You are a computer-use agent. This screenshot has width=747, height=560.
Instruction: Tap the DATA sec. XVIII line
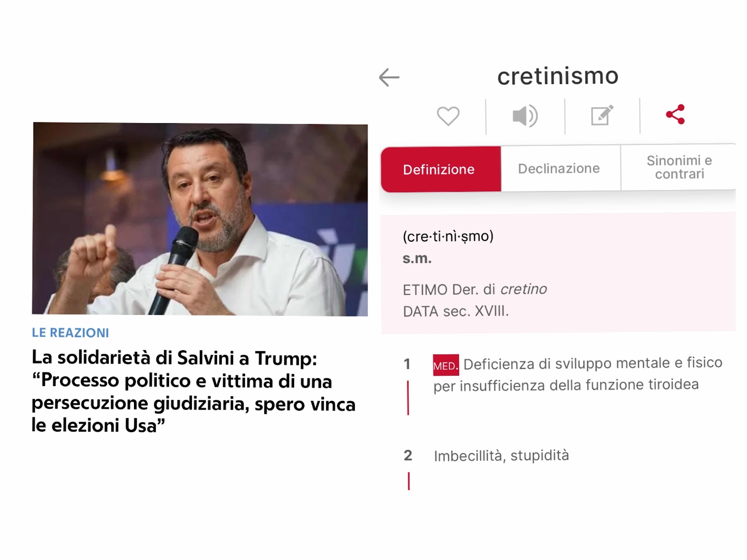pos(456,311)
